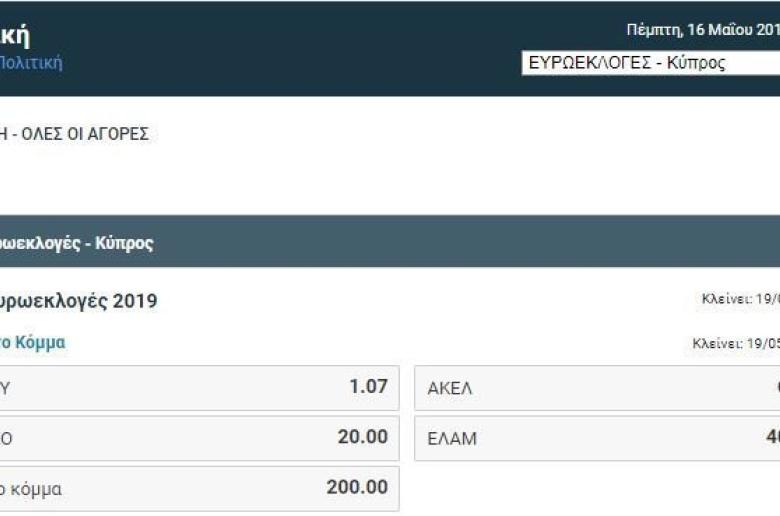Expand the Κόμμα market heading
The width and height of the screenshot is (780, 516).
(x=33, y=342)
